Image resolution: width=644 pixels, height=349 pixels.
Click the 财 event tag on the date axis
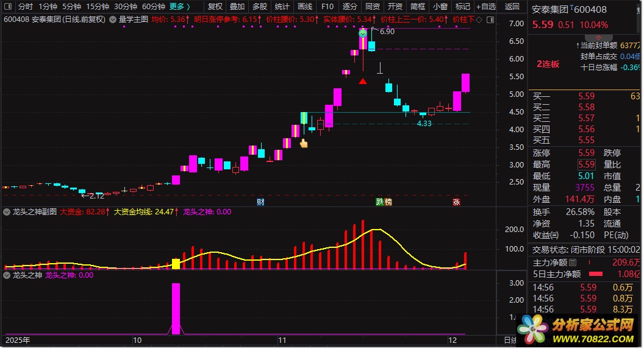pyautogui.click(x=260, y=202)
